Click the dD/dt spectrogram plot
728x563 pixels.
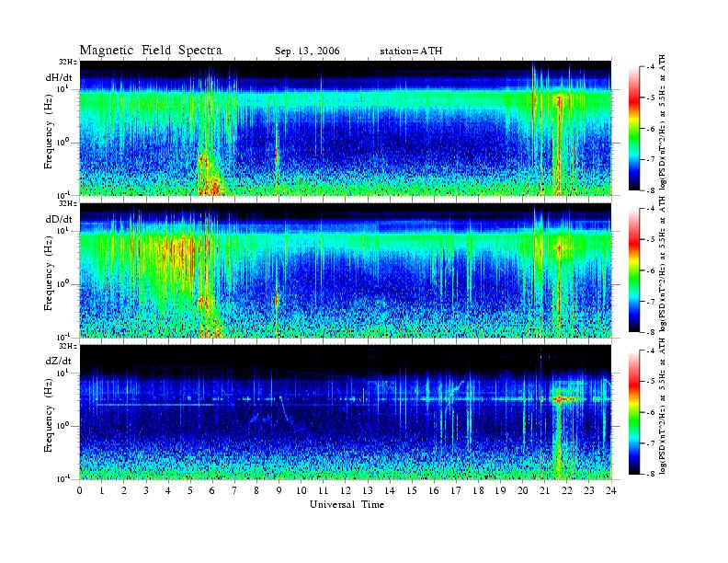tap(346, 270)
